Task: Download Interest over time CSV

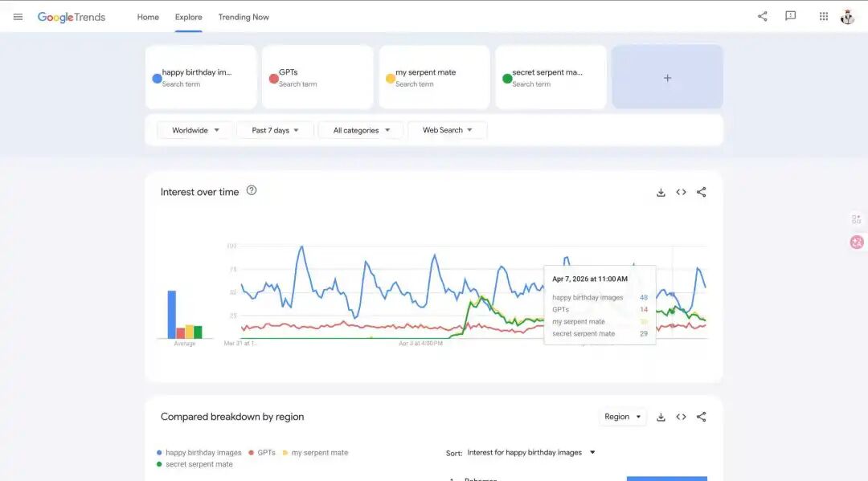Action: (661, 193)
